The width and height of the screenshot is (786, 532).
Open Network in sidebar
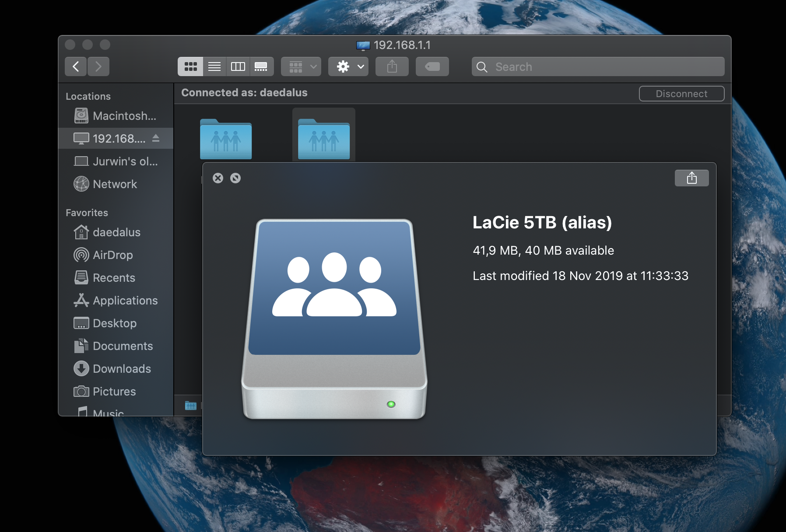pyautogui.click(x=116, y=184)
